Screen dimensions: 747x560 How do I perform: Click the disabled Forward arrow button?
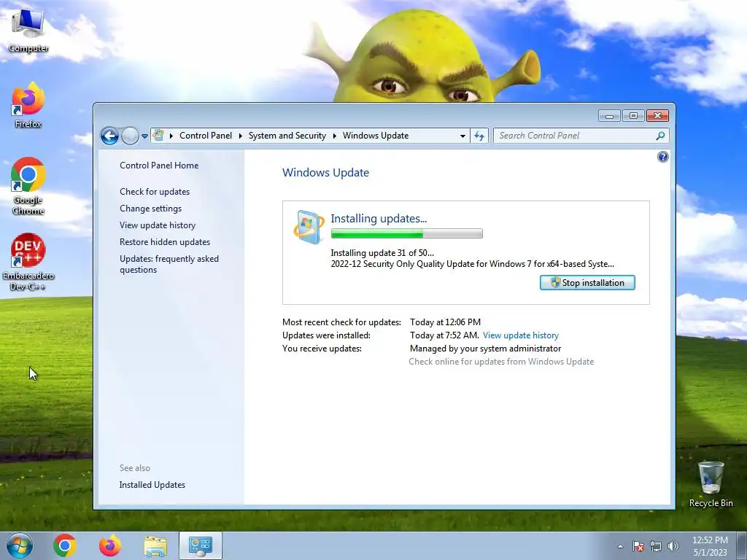(130, 136)
